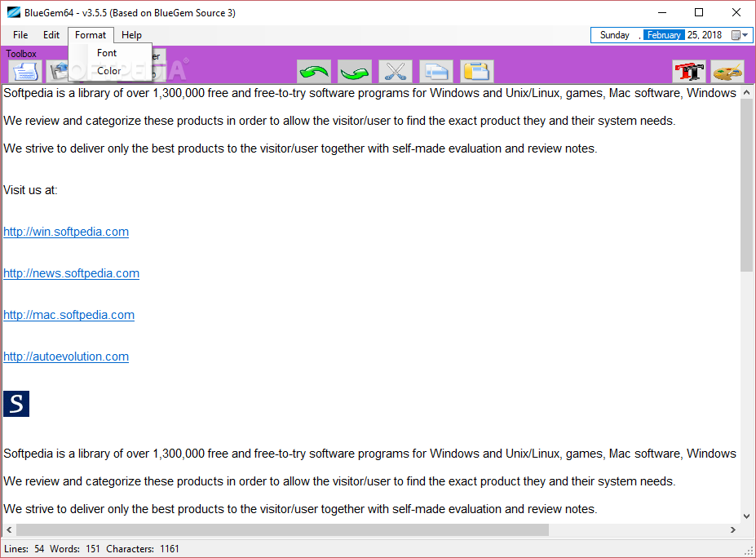The width and height of the screenshot is (756, 558).
Task: Click the Toolbox label
Action: [x=21, y=54]
